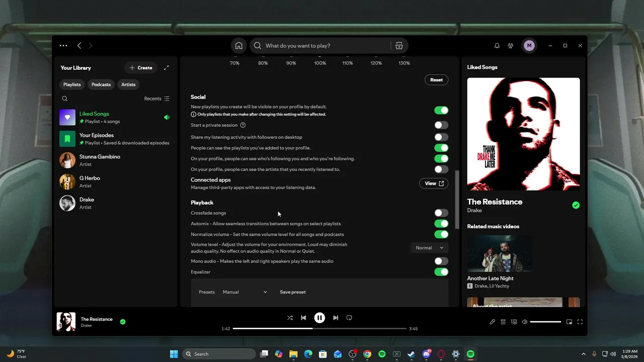Screen dimensions: 644x362
Task: Open Liked Songs playlist
Action: (115, 118)
